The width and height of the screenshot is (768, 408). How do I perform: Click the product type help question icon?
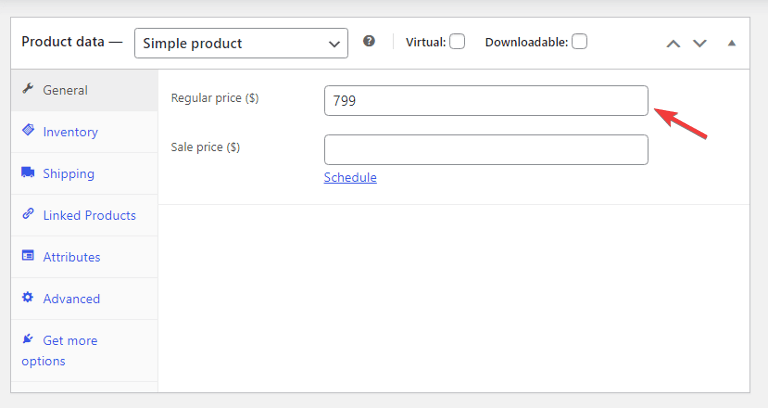point(369,41)
